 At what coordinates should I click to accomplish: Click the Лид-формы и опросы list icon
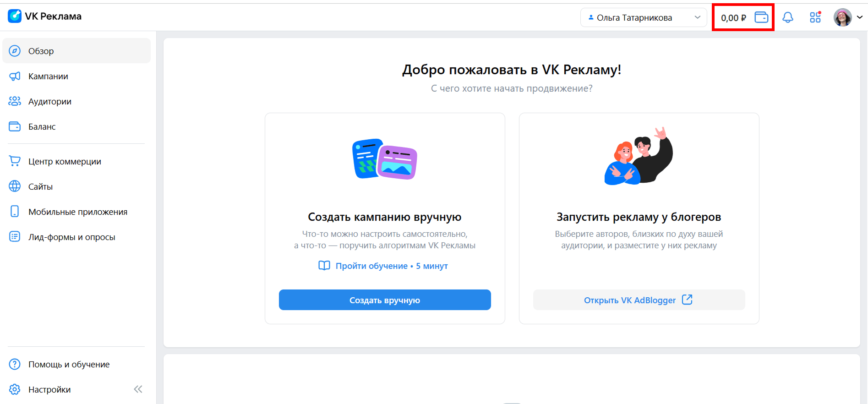point(15,237)
